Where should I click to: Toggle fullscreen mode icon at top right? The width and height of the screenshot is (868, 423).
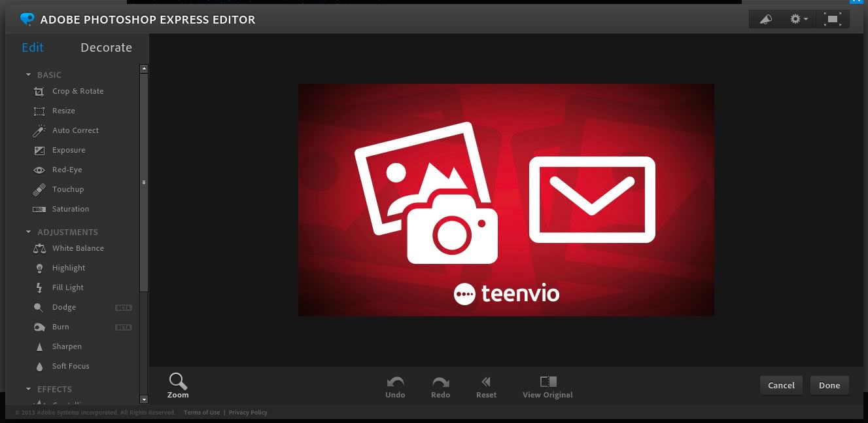(x=832, y=19)
